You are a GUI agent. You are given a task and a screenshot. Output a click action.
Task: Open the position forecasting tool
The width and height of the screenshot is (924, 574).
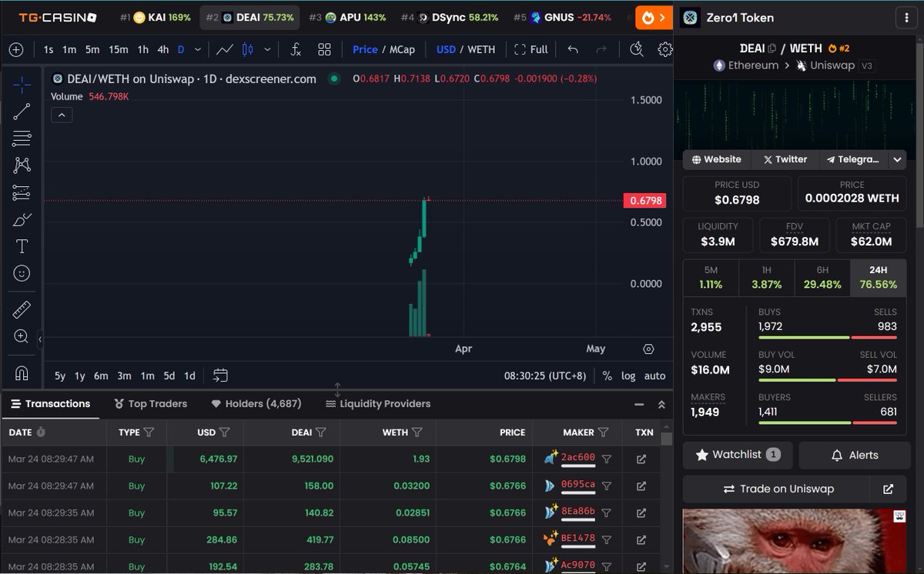tap(22, 192)
